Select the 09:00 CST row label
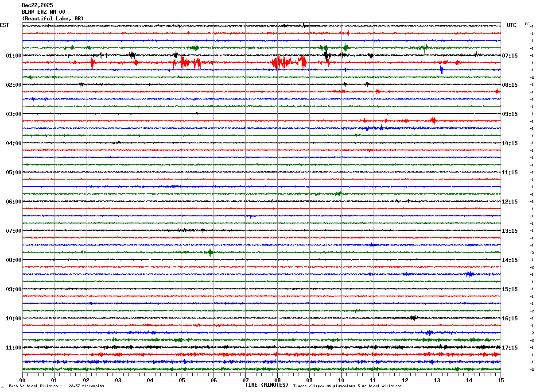The height and width of the screenshot is (392, 536). pos(14,289)
